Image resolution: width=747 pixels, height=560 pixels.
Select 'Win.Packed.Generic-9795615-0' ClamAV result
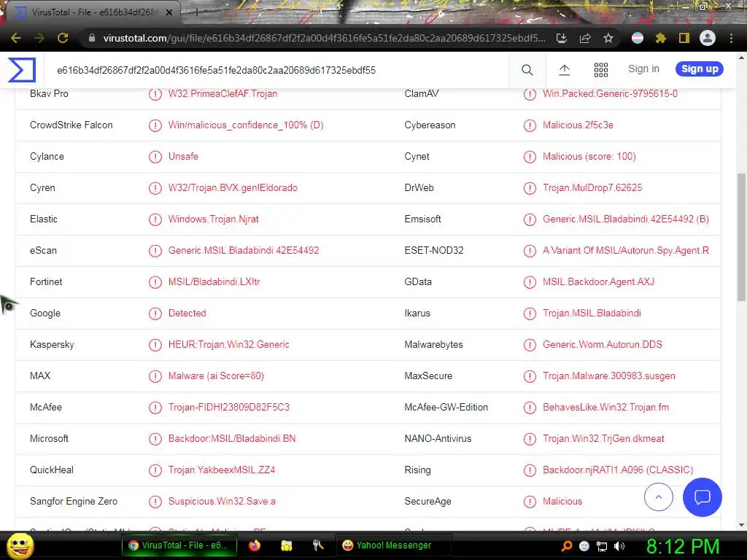[610, 94]
